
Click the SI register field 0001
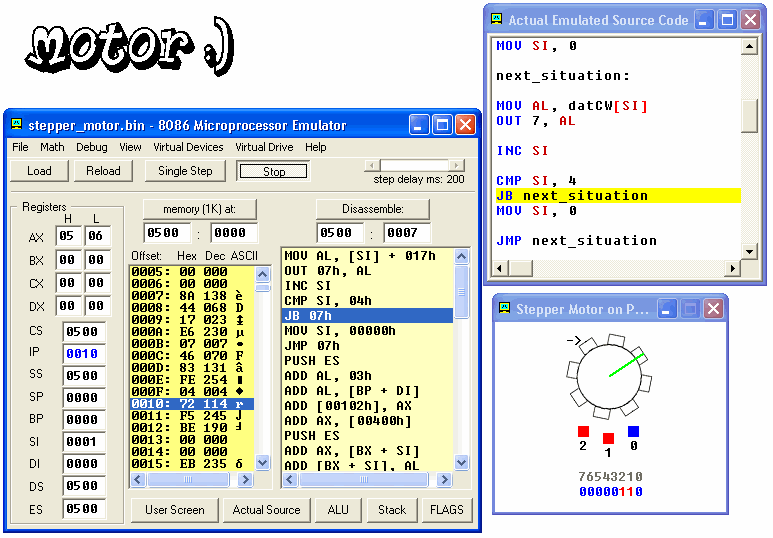(84, 442)
